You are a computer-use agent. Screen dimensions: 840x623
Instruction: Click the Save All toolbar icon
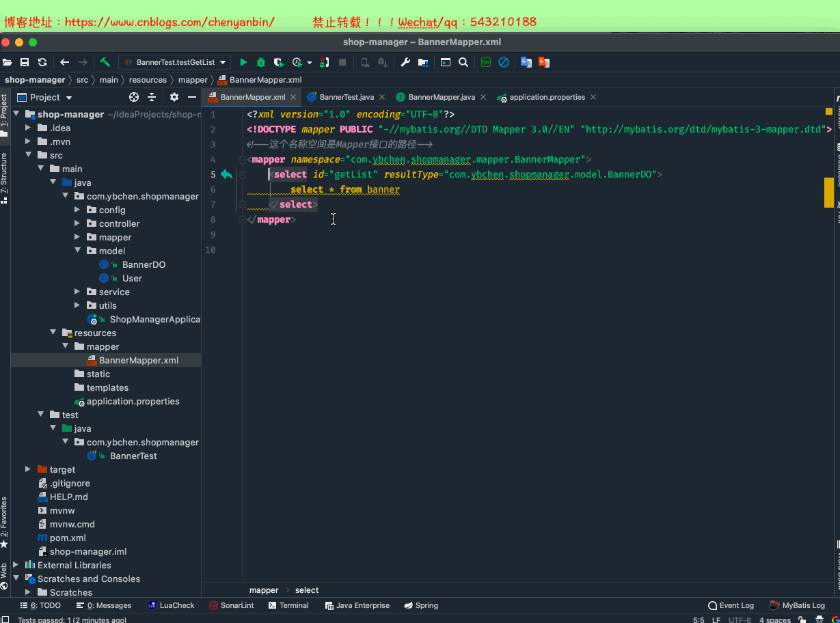pyautogui.click(x=25, y=62)
